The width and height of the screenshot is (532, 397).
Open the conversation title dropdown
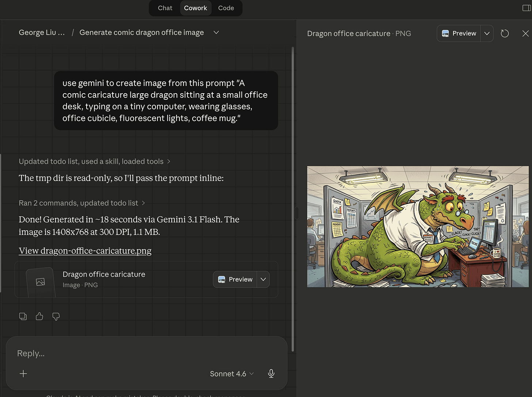click(x=216, y=33)
